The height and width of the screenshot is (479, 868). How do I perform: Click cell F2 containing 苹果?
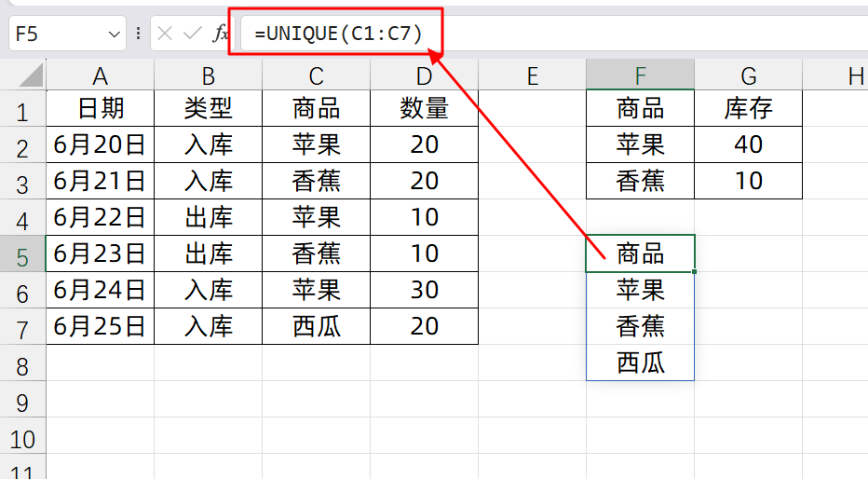tap(640, 144)
